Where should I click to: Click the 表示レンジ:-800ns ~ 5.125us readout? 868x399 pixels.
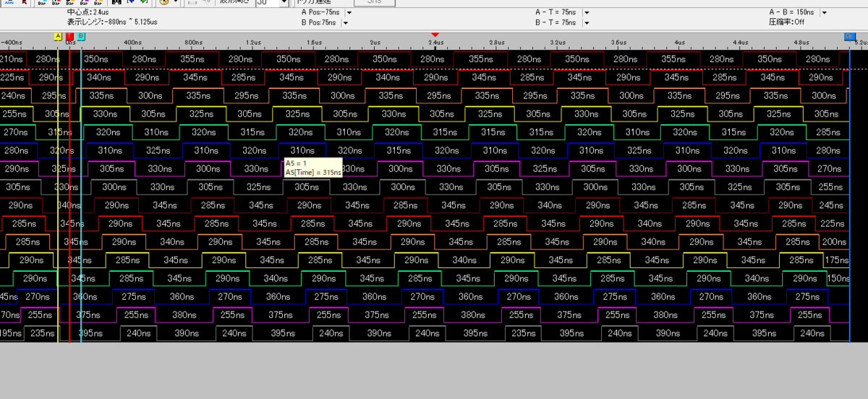[x=112, y=22]
